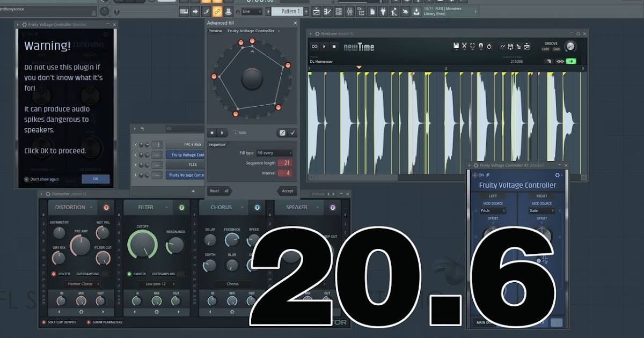Click the checkmark icon in Advanced fill
The image size is (644, 338).
click(292, 133)
